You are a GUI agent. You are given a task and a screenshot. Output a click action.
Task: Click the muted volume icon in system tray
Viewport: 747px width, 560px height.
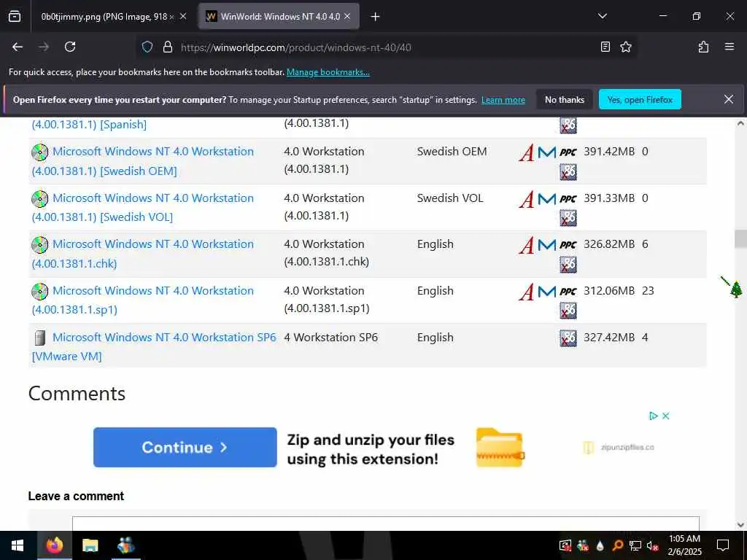(652, 545)
